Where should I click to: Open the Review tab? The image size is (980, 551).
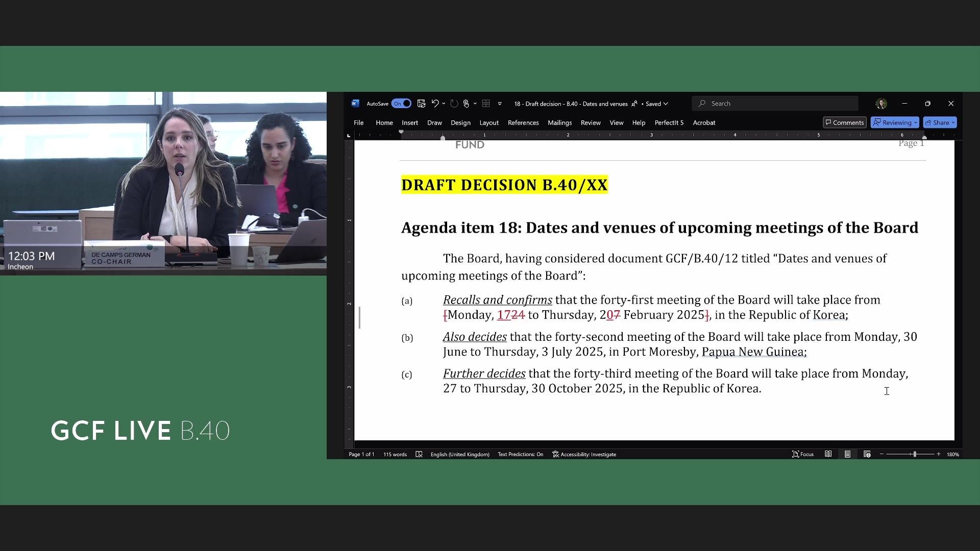click(591, 123)
